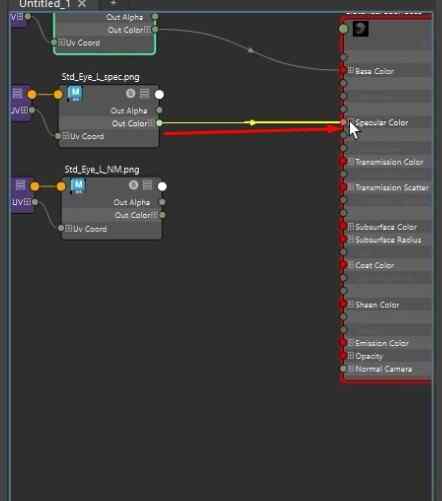Image resolution: width=442 pixels, height=501 pixels.
Task: Click Out Alpha port on Std_Eye_L_NM.png
Action: [x=162, y=202]
